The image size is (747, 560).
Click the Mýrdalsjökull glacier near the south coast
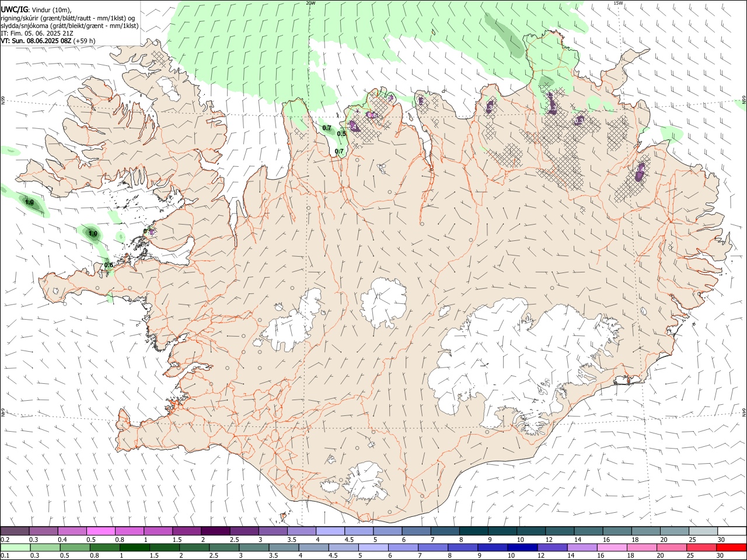pyautogui.click(x=365, y=482)
